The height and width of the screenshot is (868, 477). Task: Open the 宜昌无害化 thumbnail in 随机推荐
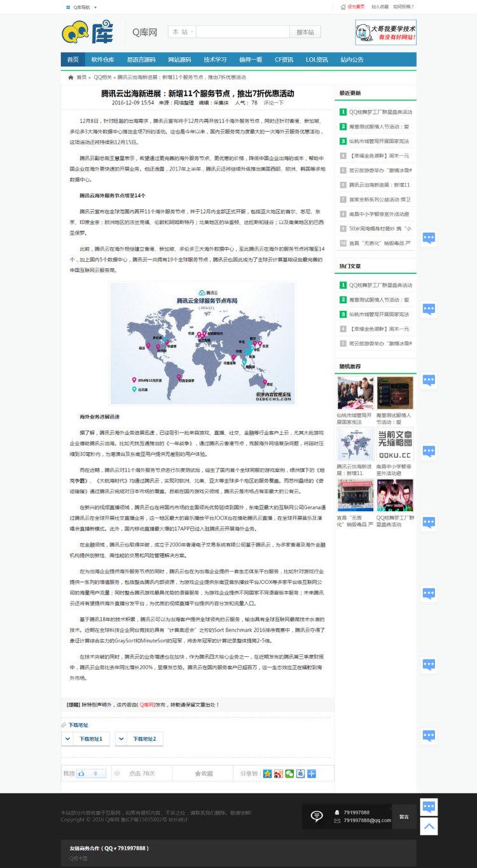click(356, 495)
